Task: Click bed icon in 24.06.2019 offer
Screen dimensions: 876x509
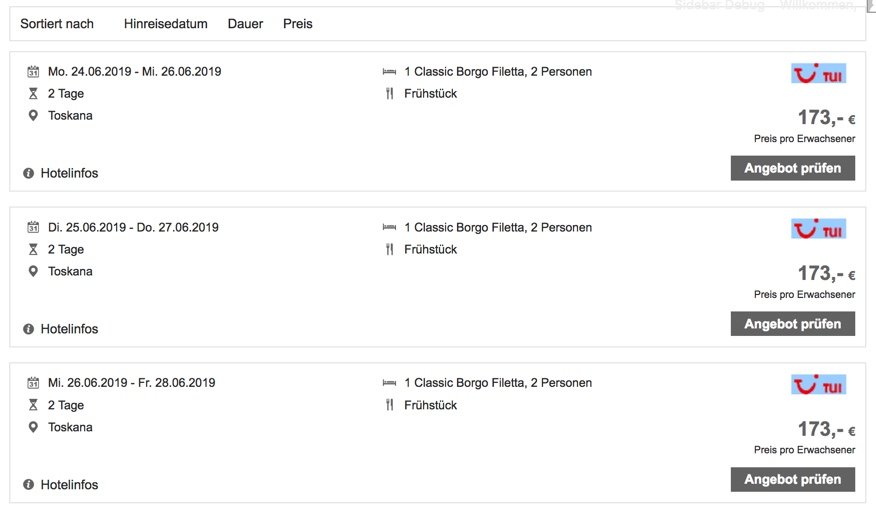Action: point(390,72)
